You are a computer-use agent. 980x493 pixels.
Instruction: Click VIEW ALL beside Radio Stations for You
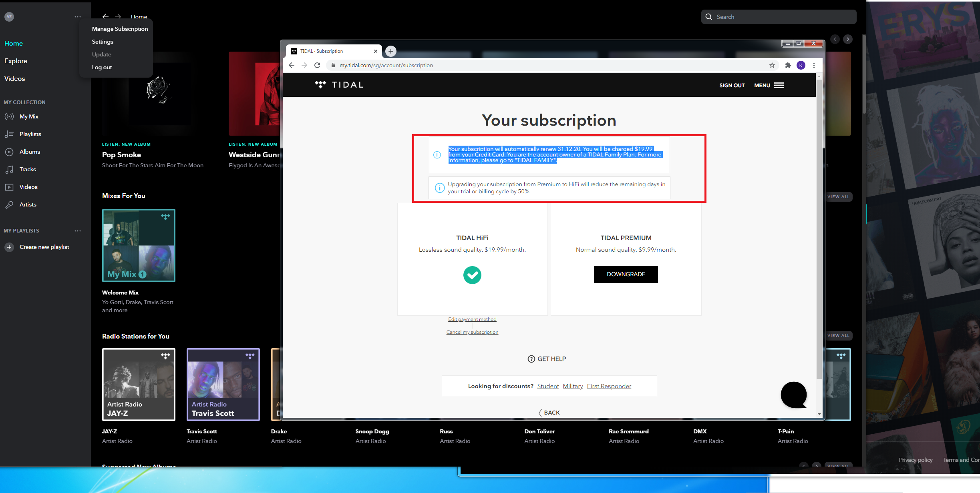tap(838, 335)
